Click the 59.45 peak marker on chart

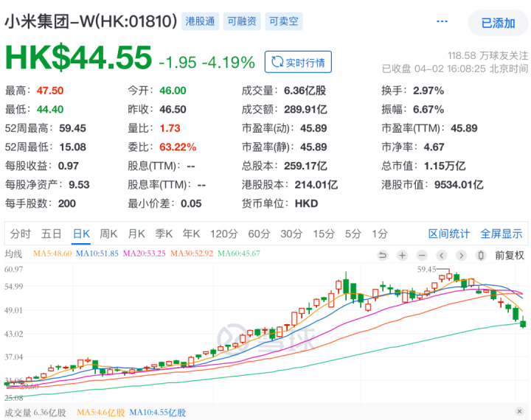[427, 270]
